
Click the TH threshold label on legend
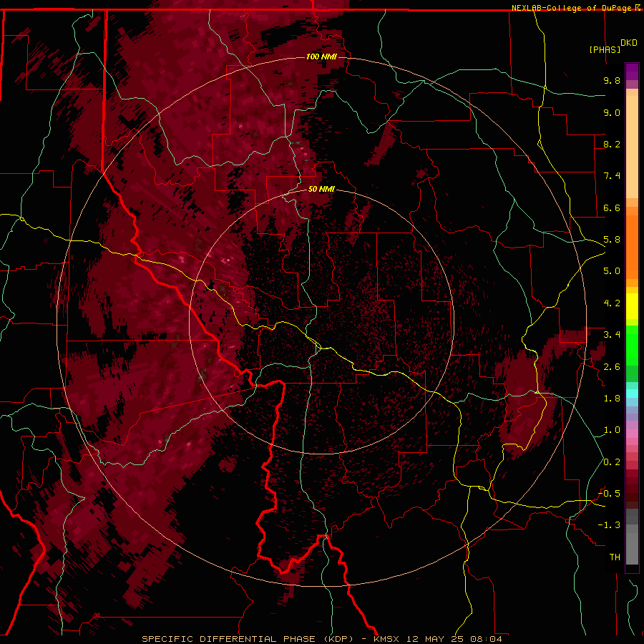pos(615,557)
